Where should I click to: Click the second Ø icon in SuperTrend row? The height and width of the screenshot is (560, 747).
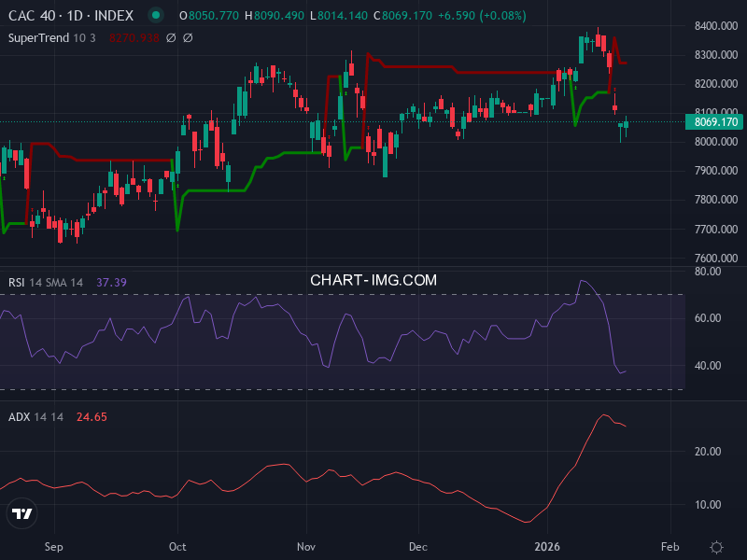(187, 38)
